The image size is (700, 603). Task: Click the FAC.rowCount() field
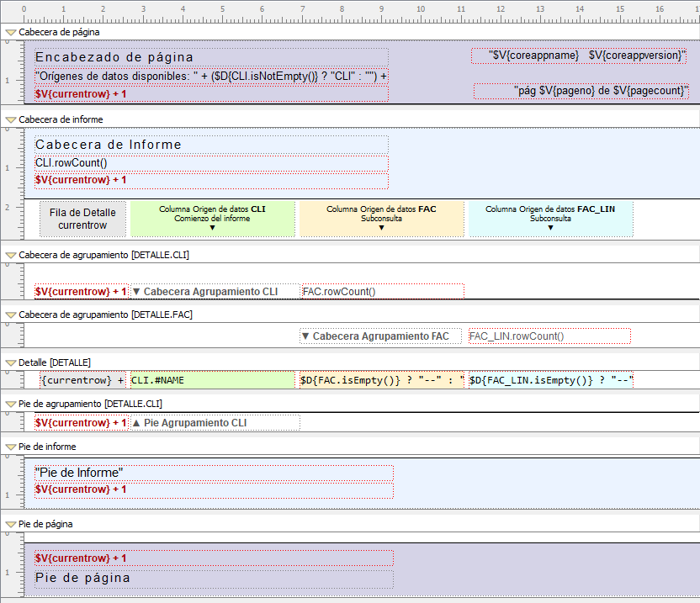click(x=381, y=292)
